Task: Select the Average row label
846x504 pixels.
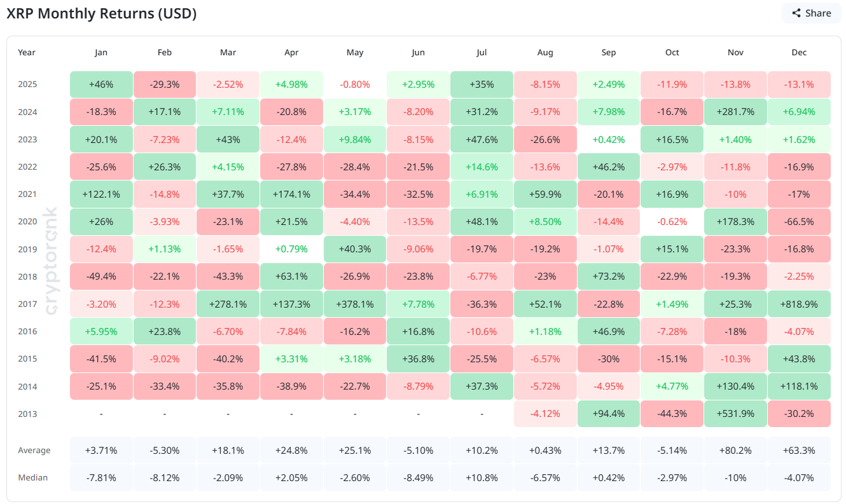Action: click(34, 450)
